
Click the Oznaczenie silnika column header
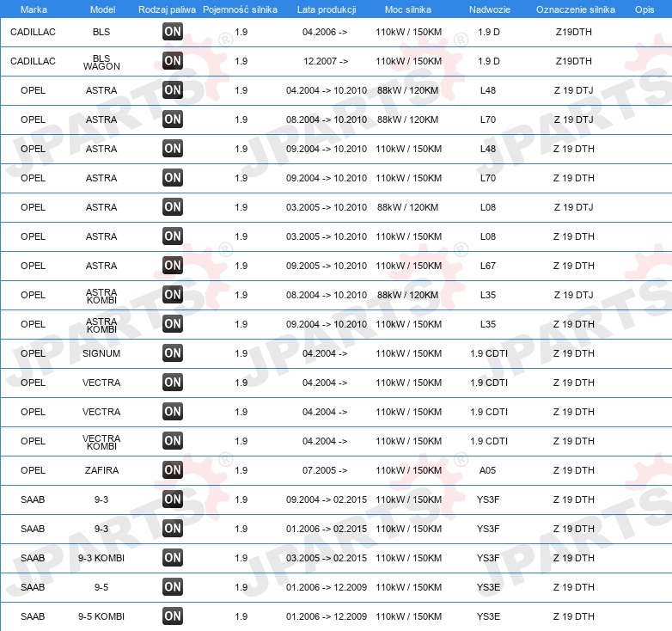tap(576, 9)
